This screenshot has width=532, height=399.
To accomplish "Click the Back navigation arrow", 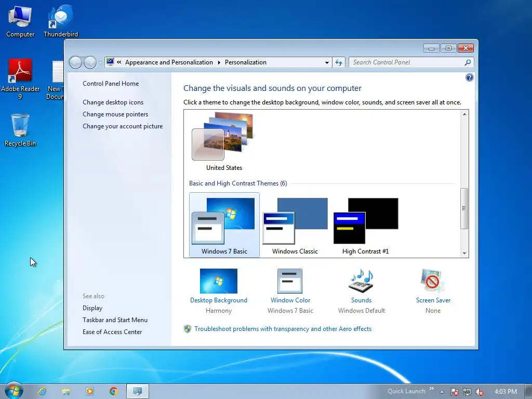I will pyautogui.click(x=75, y=62).
